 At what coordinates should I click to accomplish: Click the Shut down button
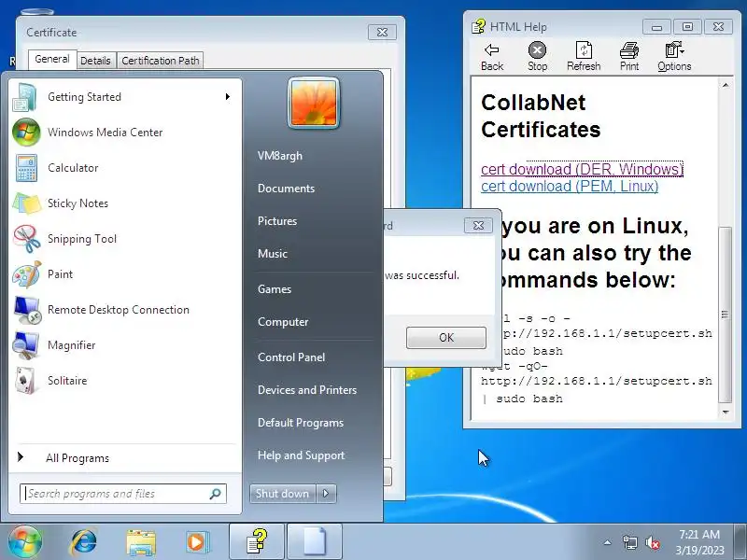pyautogui.click(x=283, y=494)
